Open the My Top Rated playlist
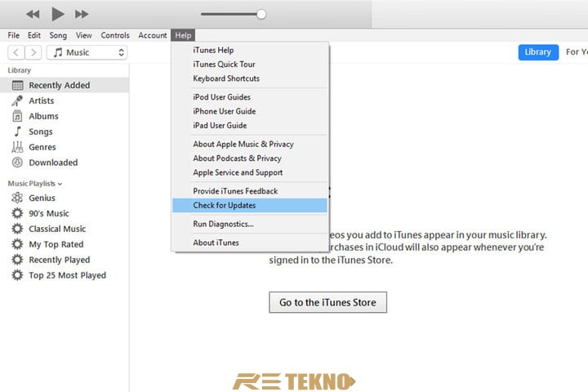The width and height of the screenshot is (588, 392). [65, 244]
